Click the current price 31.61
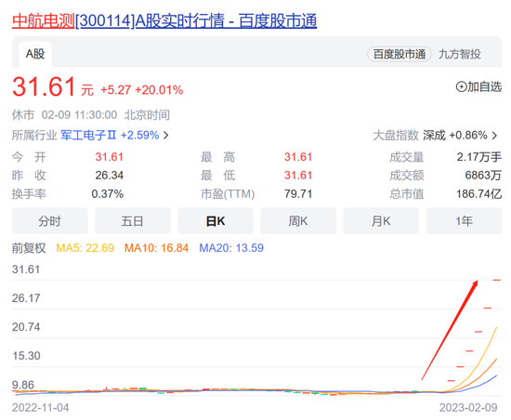The width and height of the screenshot is (511, 420). pyautogui.click(x=44, y=86)
